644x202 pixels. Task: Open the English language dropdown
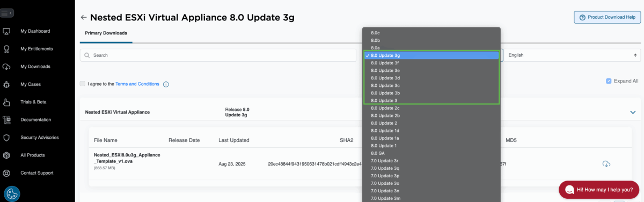[x=573, y=55]
